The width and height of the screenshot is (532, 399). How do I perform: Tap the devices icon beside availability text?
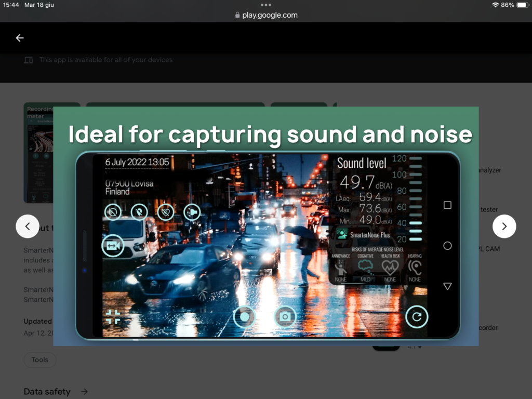29,60
